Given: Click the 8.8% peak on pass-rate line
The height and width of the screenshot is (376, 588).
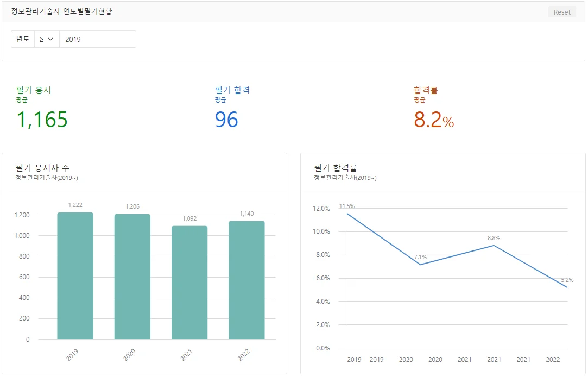Looking at the screenshot, I should point(494,246).
